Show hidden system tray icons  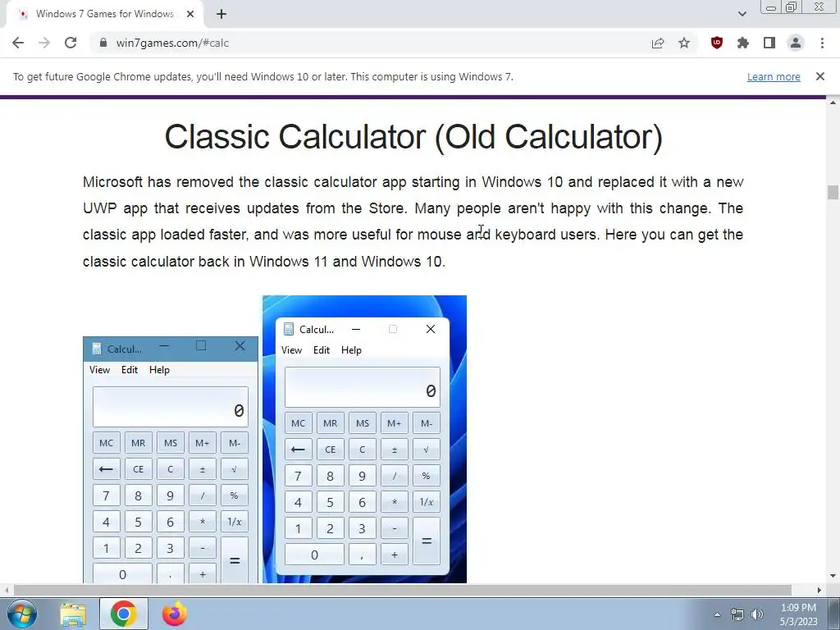[x=717, y=614]
